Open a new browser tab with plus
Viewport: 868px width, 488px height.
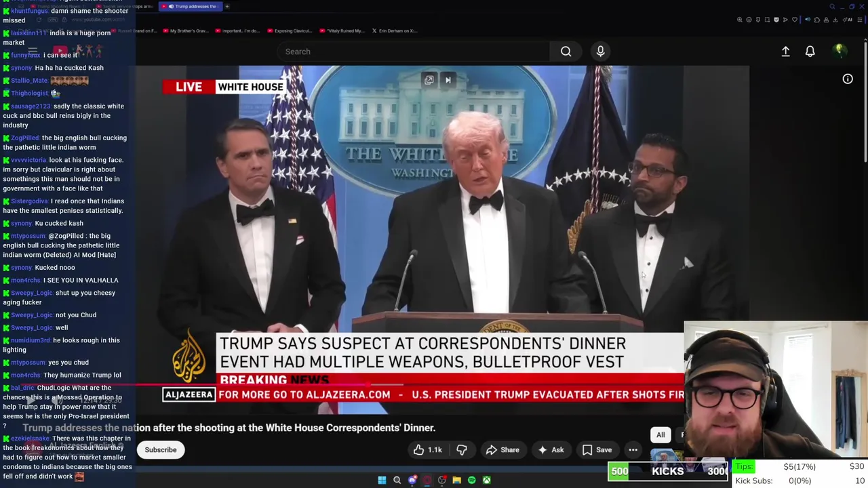[227, 7]
